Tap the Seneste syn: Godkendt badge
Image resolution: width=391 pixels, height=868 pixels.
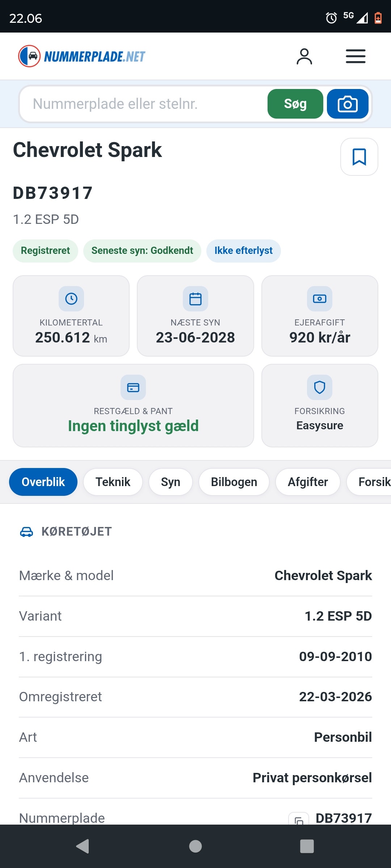coord(142,251)
